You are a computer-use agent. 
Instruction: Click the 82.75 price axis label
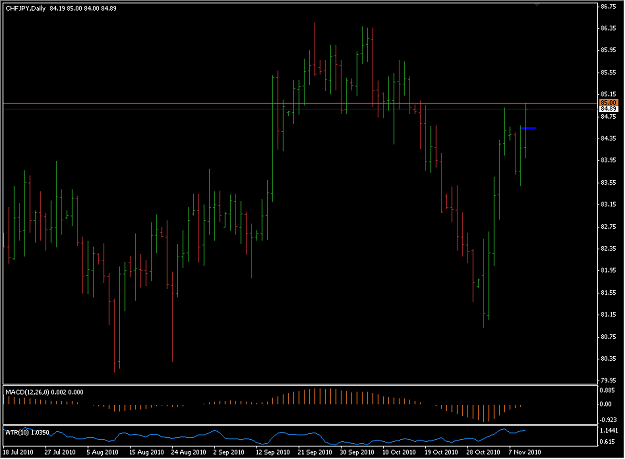608,226
